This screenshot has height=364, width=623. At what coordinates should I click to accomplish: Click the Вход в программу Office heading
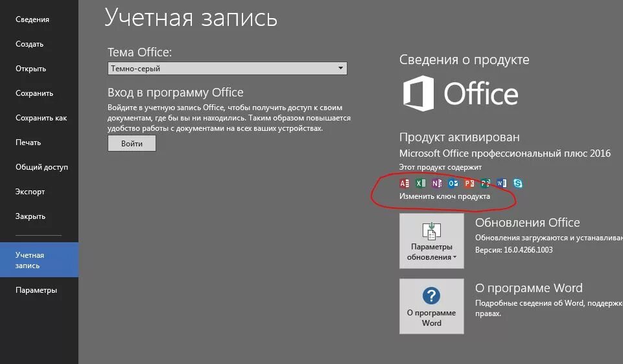(175, 93)
